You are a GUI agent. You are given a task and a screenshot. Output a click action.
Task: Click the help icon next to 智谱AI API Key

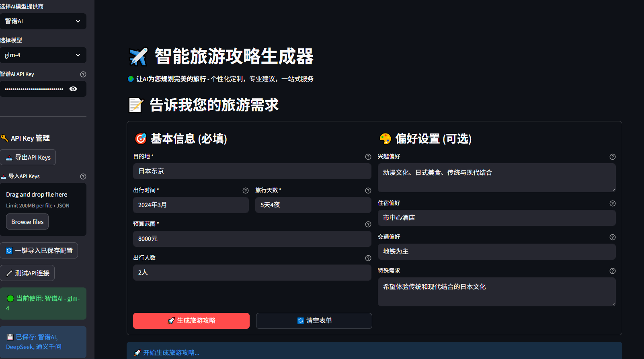click(x=83, y=74)
